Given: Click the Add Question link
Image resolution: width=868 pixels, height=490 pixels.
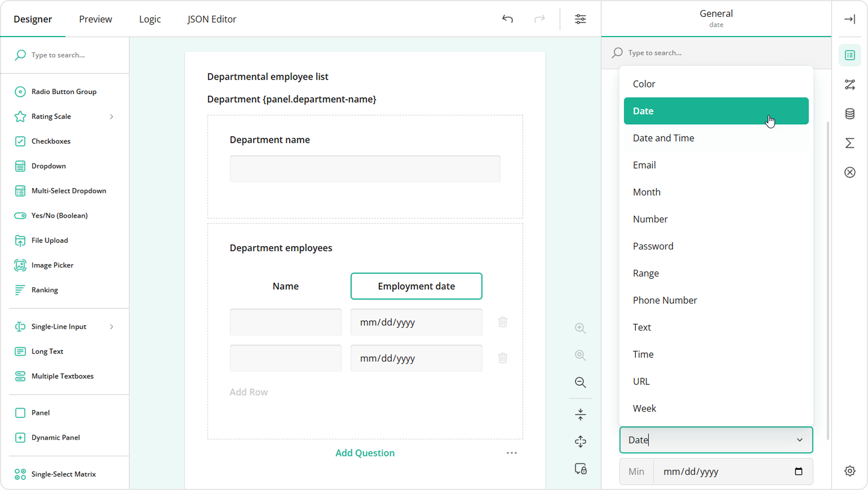Looking at the screenshot, I should (365, 452).
